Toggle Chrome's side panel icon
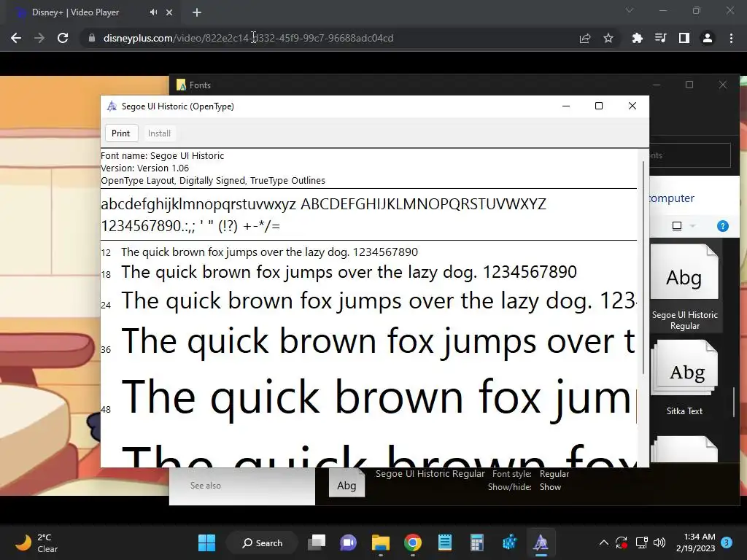747x560 pixels. pyautogui.click(x=684, y=38)
